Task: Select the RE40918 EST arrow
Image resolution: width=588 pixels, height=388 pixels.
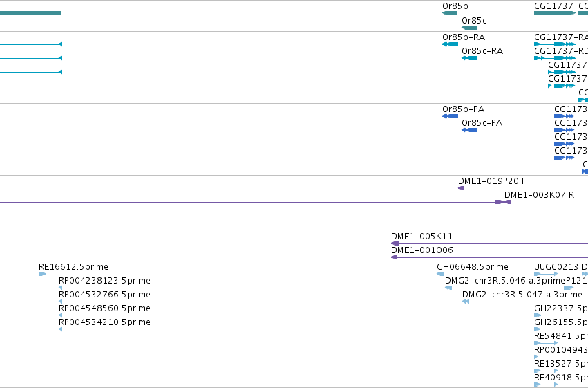Action: (x=546, y=385)
